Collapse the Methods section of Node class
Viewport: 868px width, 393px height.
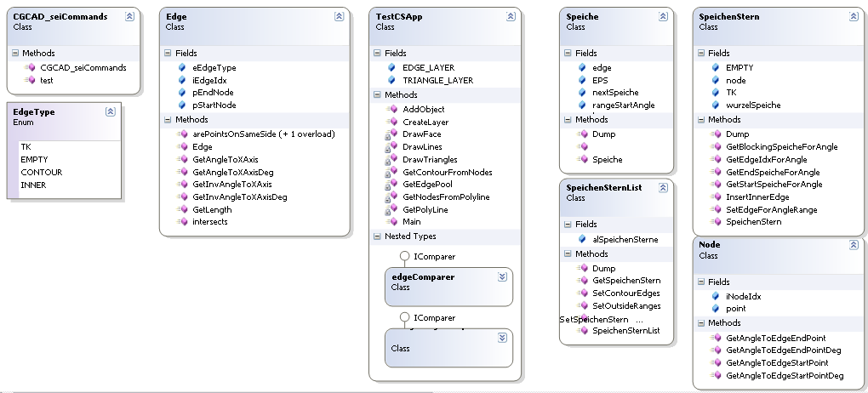[x=700, y=323]
